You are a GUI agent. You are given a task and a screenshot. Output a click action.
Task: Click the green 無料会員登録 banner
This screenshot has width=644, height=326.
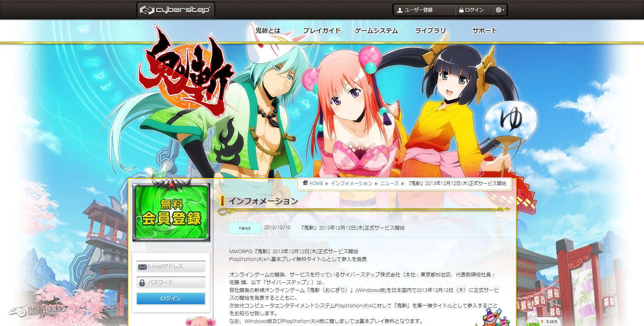171,213
